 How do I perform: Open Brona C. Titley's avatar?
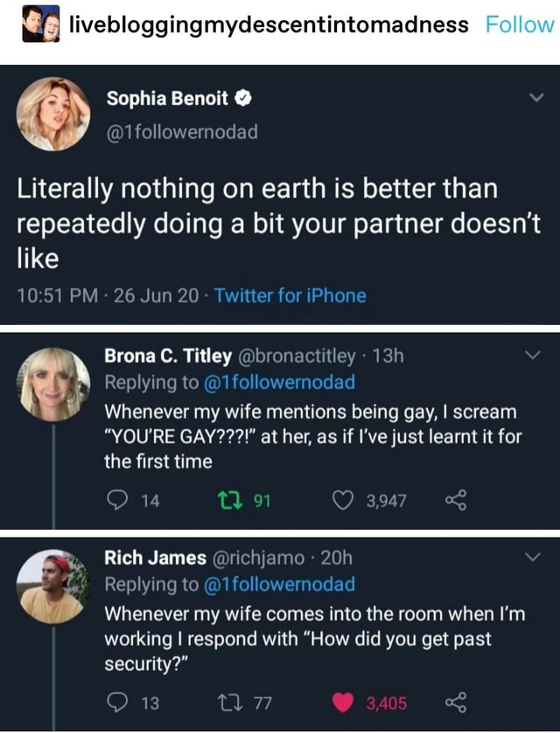click(x=54, y=385)
